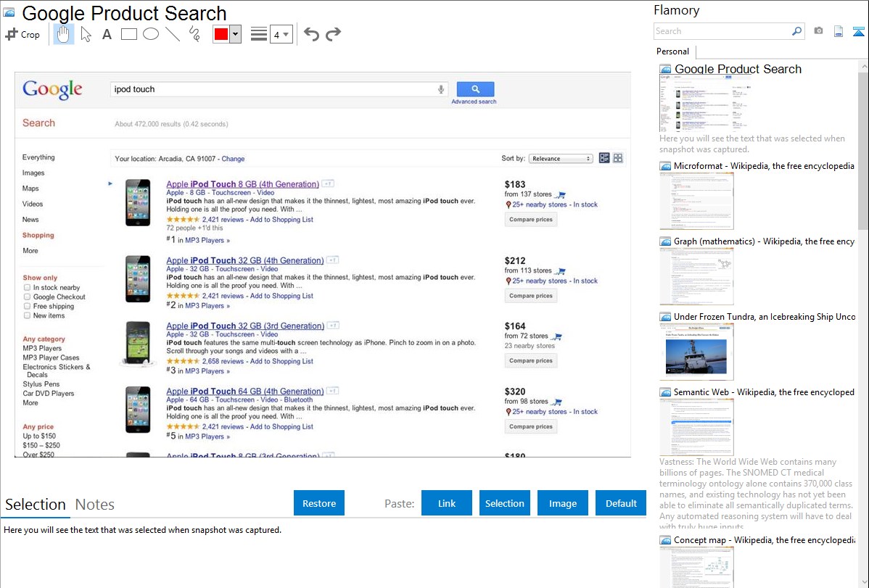Select the straight line tool

click(x=173, y=34)
